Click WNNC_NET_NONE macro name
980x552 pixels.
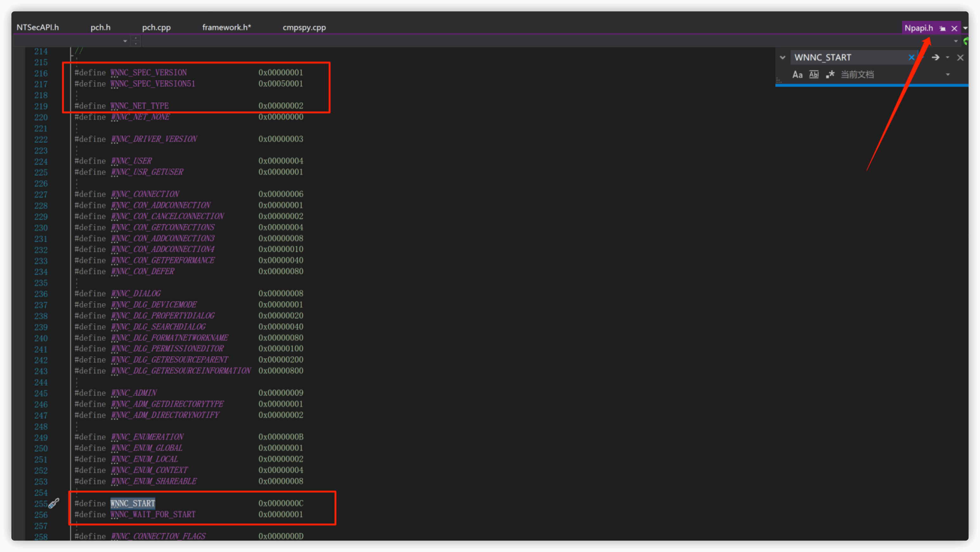(140, 117)
